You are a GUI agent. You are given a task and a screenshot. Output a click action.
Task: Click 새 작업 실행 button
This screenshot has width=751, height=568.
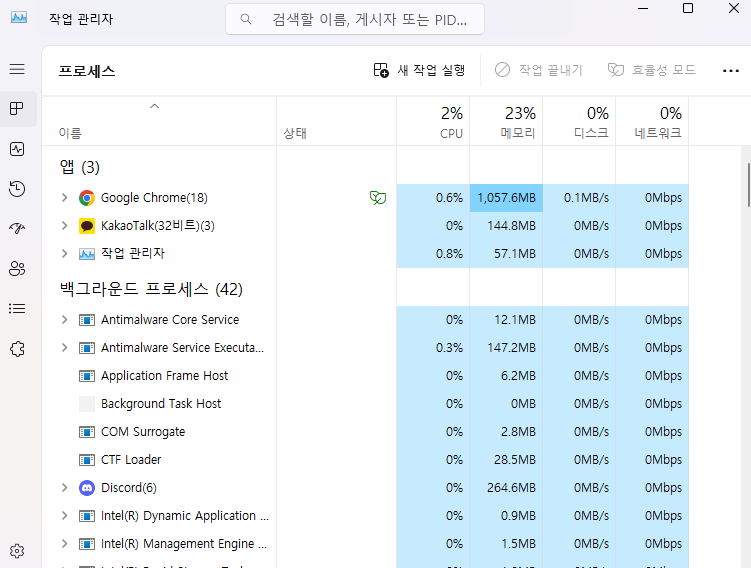pos(419,70)
